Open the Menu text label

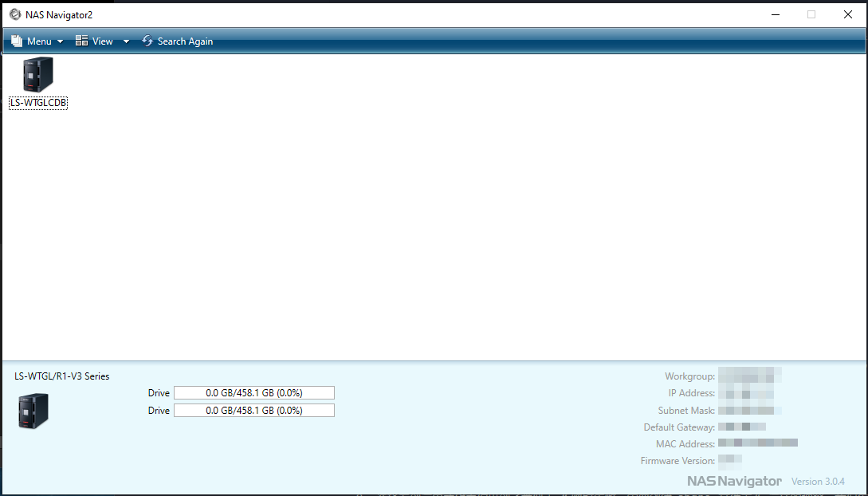coord(39,41)
